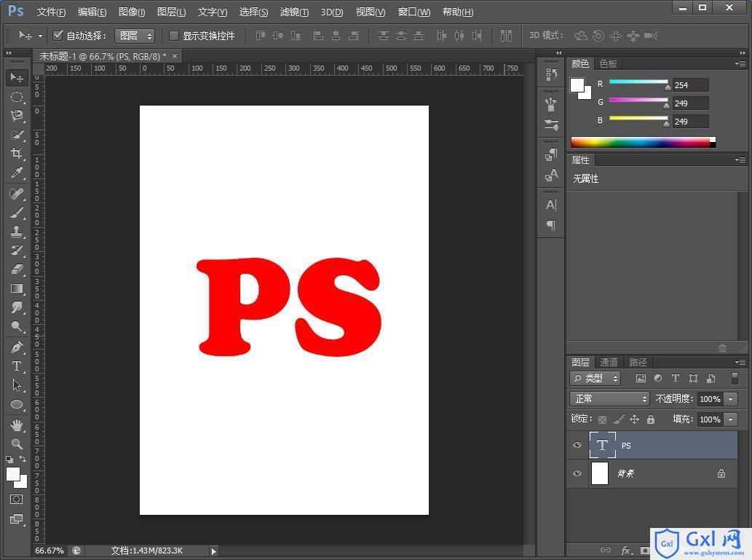Open the 颜色 panel options menu
Viewport: 752px width, 560px height.
[740, 63]
